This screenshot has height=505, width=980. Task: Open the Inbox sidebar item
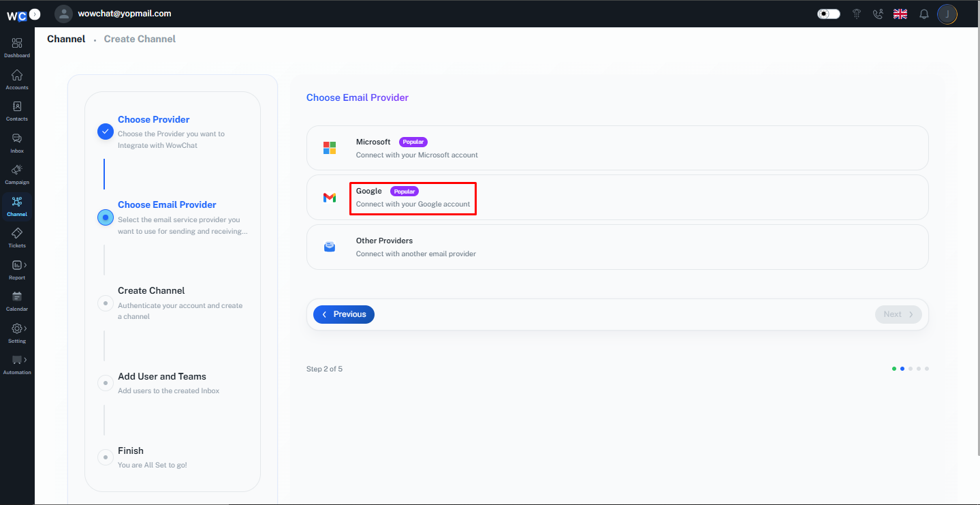point(17,143)
